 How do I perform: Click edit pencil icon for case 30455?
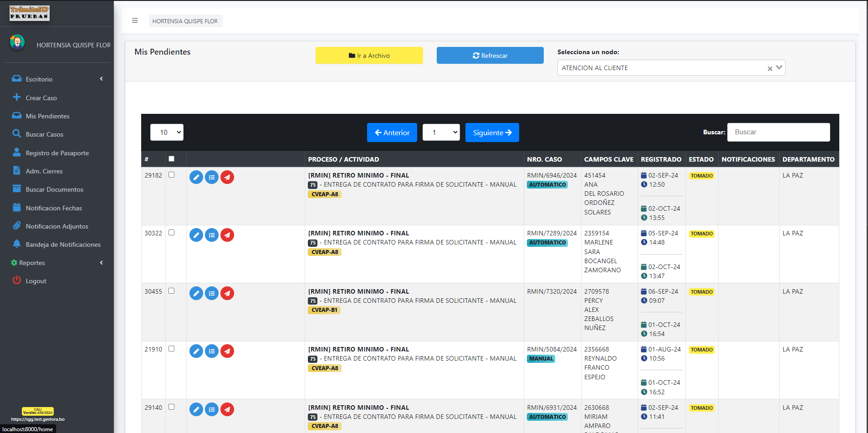pos(196,293)
